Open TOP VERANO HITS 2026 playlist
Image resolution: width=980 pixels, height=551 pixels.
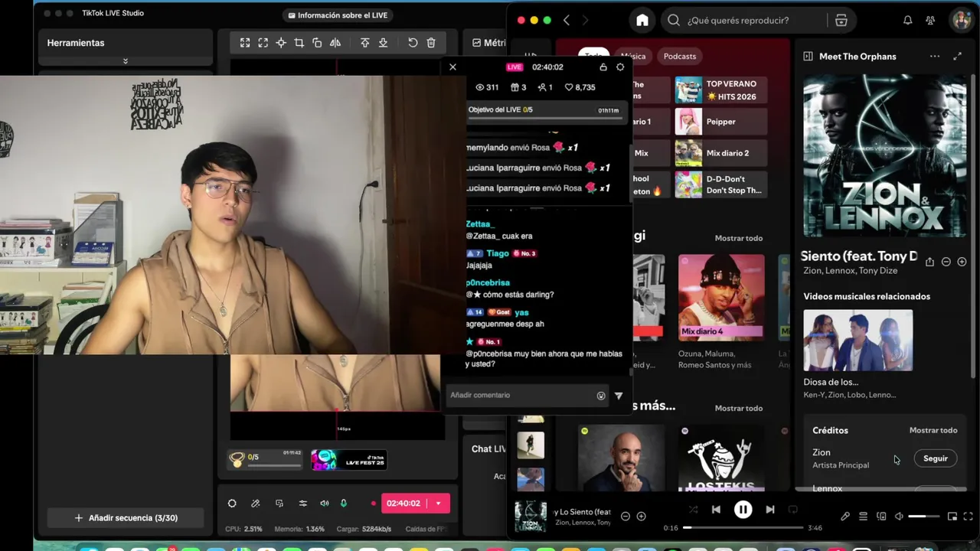point(720,90)
